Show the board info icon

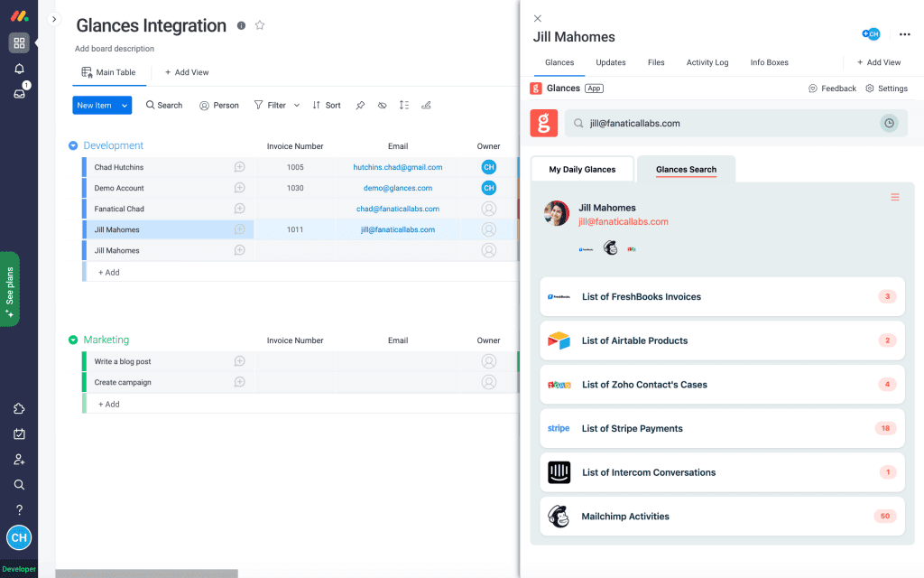(x=241, y=25)
